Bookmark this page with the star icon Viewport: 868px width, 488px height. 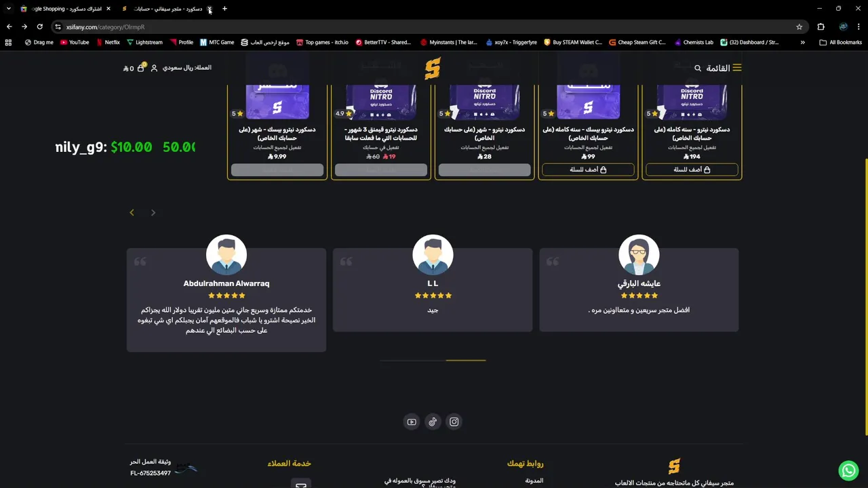(x=800, y=26)
